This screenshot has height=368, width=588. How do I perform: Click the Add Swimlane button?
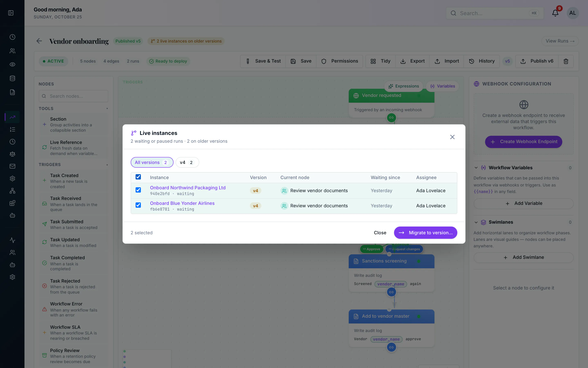click(523, 258)
